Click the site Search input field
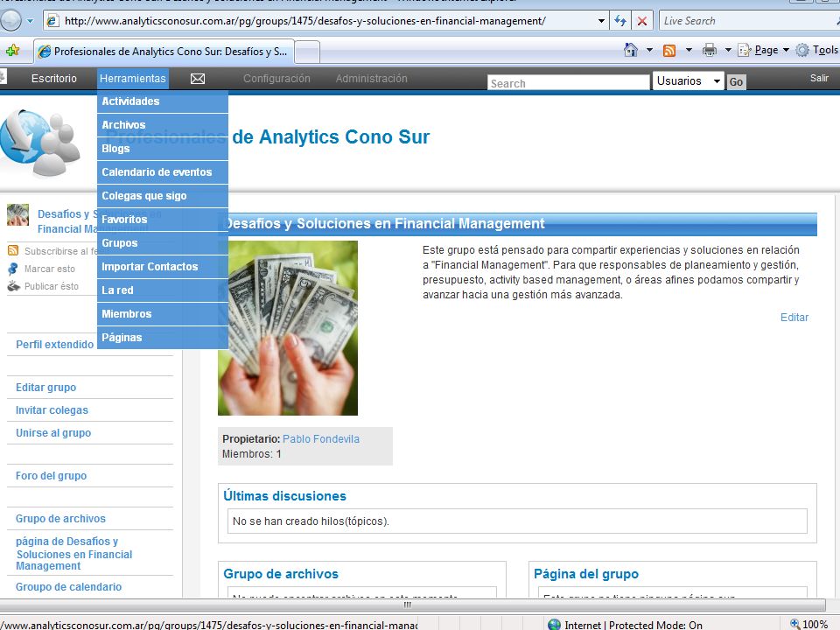The image size is (840, 630). pyautogui.click(x=569, y=83)
